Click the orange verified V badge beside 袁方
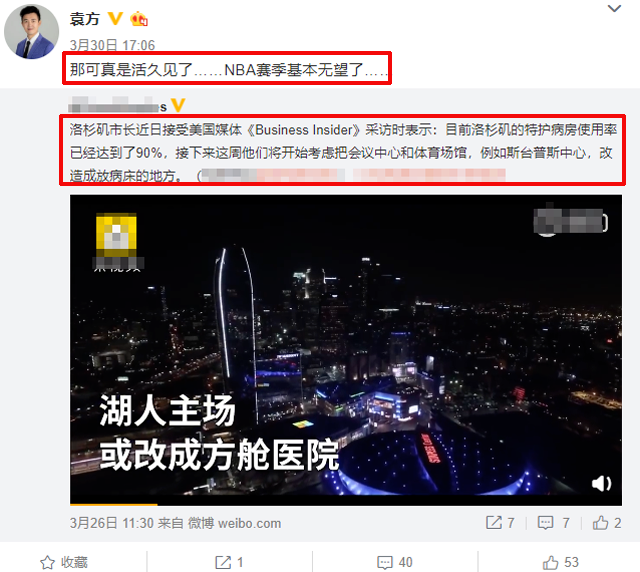The height and width of the screenshot is (572, 640). tap(115, 18)
